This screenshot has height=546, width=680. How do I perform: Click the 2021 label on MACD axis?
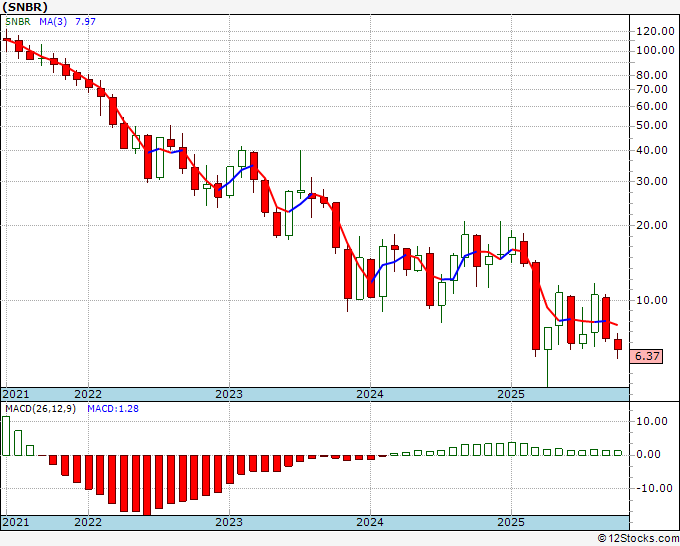(x=16, y=522)
